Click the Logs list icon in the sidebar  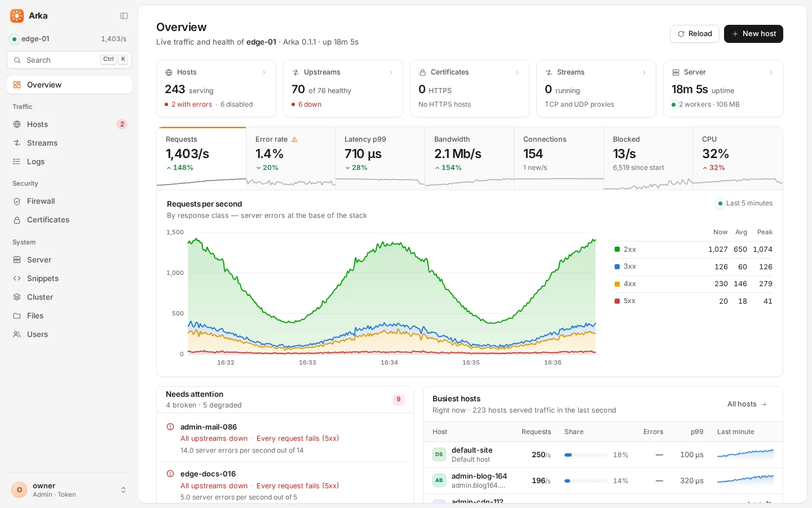click(x=17, y=161)
